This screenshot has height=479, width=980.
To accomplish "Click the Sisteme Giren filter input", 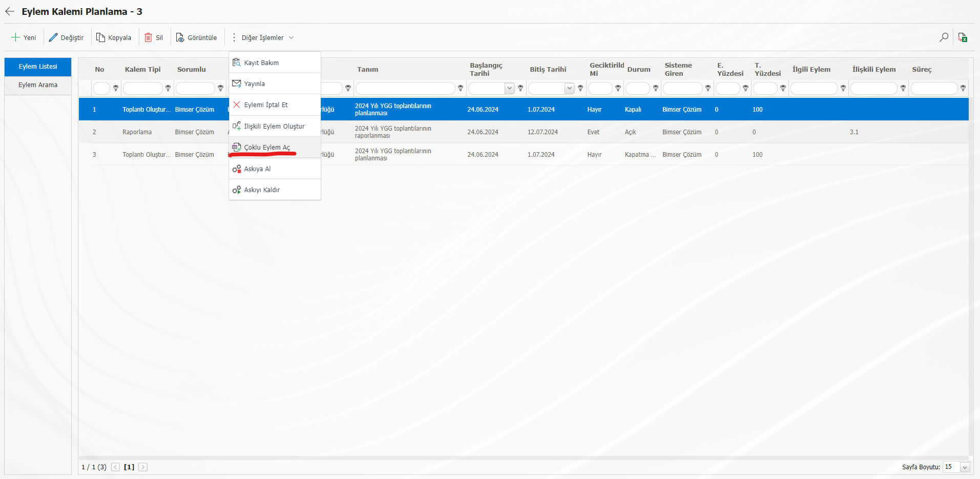I will (x=683, y=88).
